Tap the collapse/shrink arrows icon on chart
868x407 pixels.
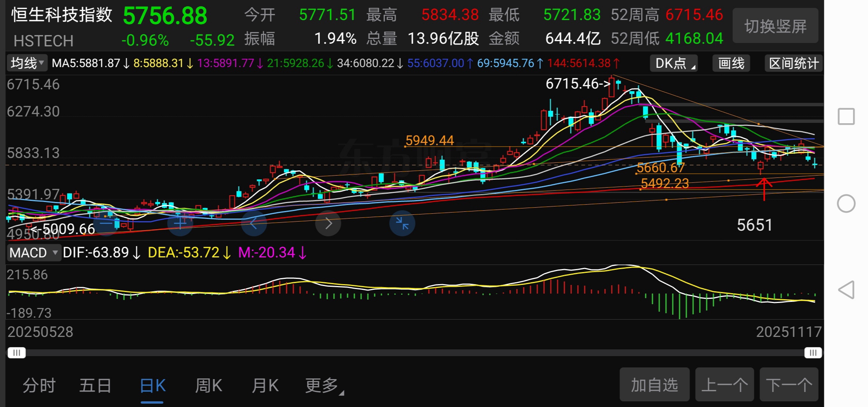tap(402, 223)
